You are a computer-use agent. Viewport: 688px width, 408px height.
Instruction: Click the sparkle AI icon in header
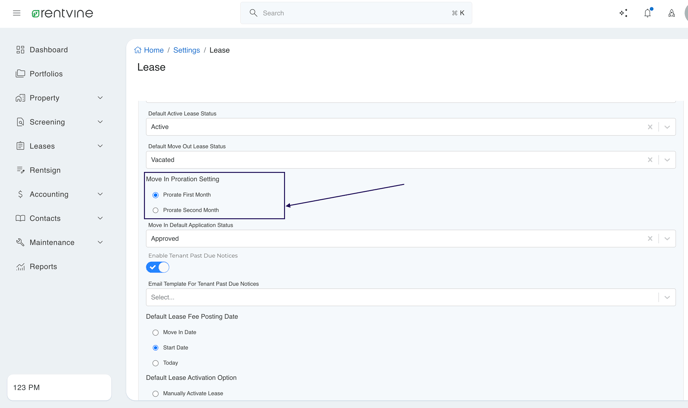(624, 13)
